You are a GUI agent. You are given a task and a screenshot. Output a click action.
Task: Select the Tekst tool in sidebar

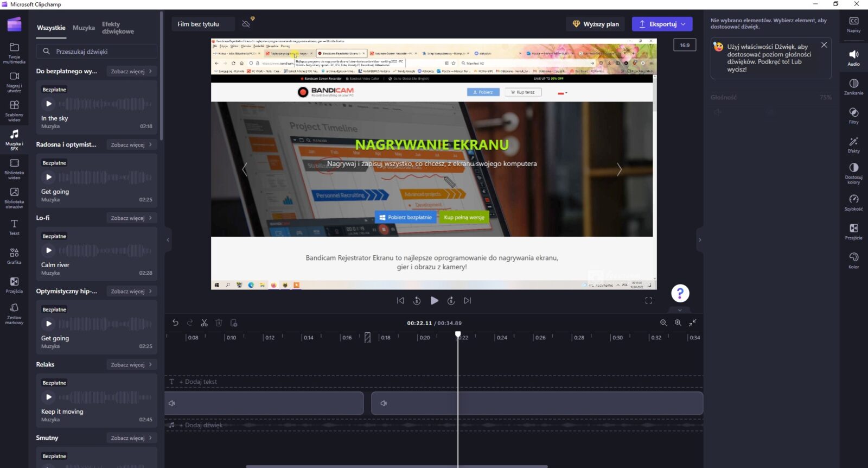pyautogui.click(x=14, y=227)
